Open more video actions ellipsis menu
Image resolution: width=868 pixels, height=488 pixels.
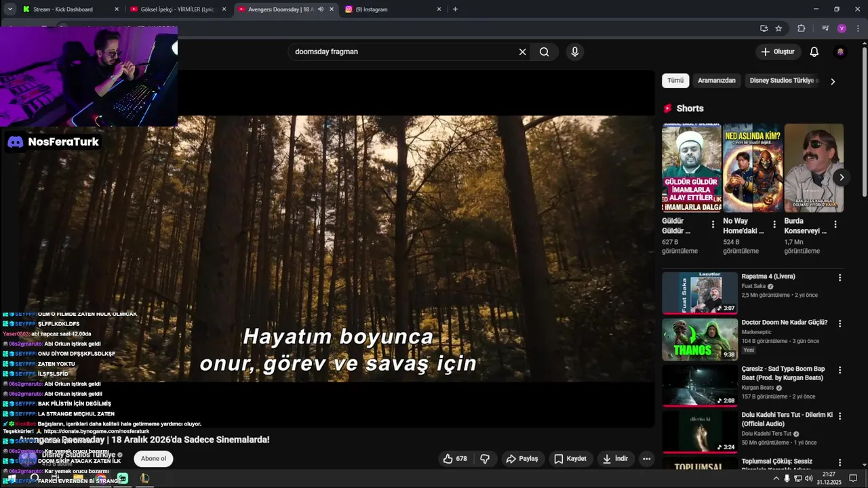tap(646, 459)
